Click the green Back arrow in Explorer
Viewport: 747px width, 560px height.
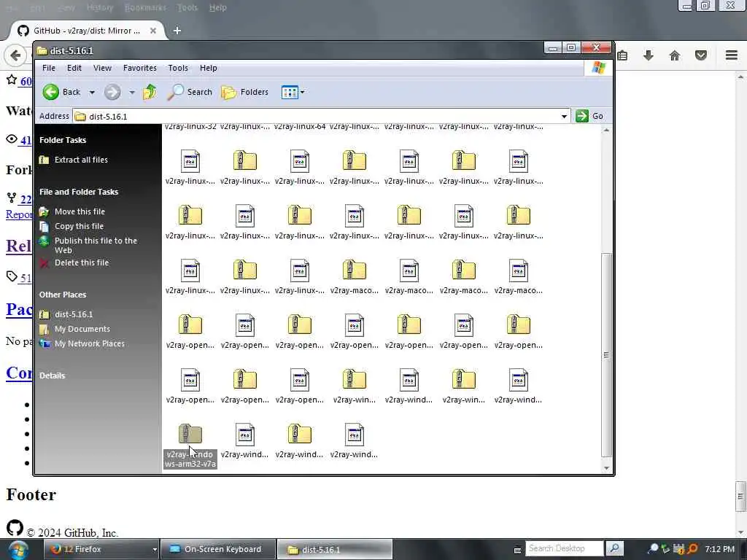pos(50,92)
